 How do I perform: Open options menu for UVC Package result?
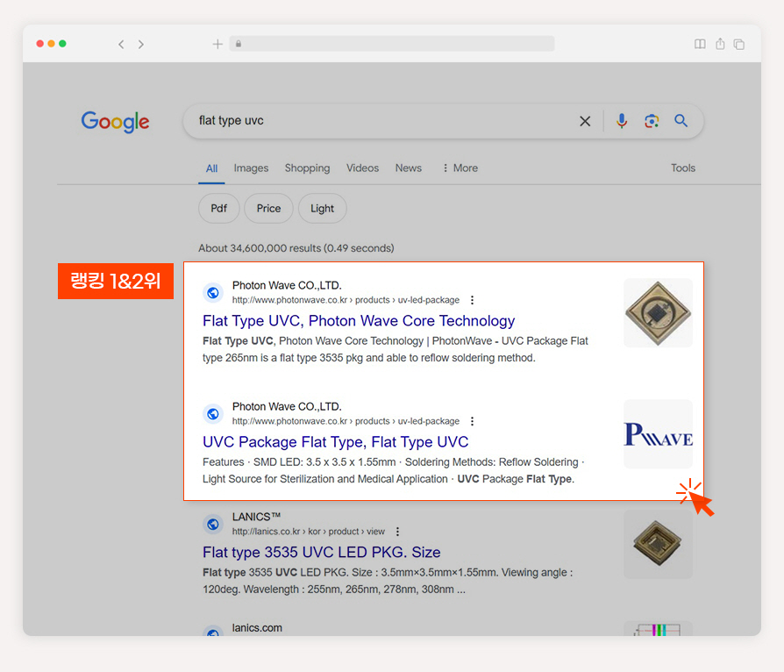472,421
